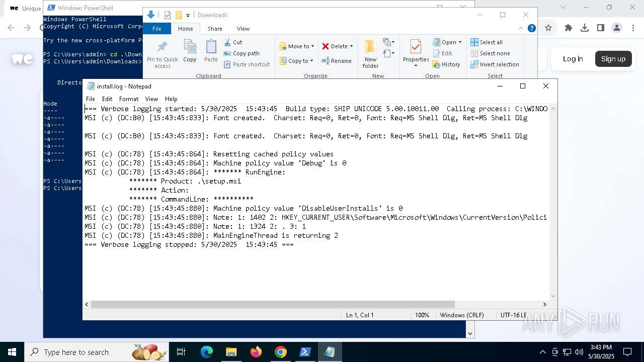Click Rename in the Organize group
The width and height of the screenshot is (644, 362).
click(x=337, y=61)
